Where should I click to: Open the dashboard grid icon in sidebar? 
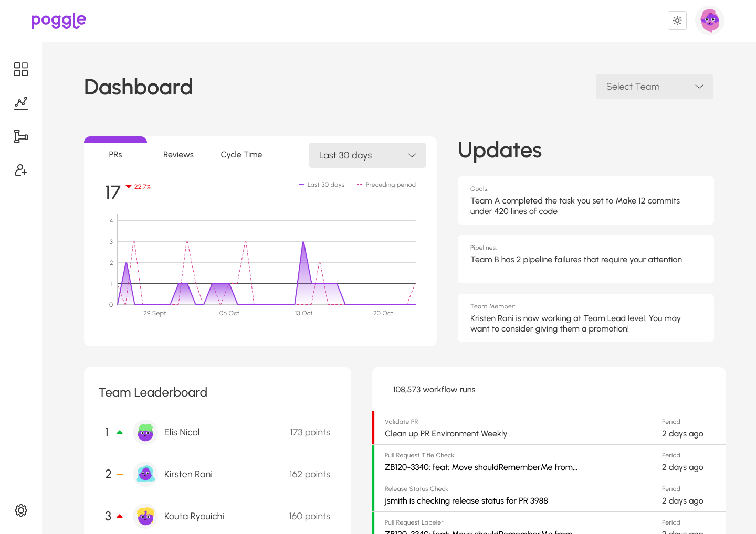[x=21, y=69]
